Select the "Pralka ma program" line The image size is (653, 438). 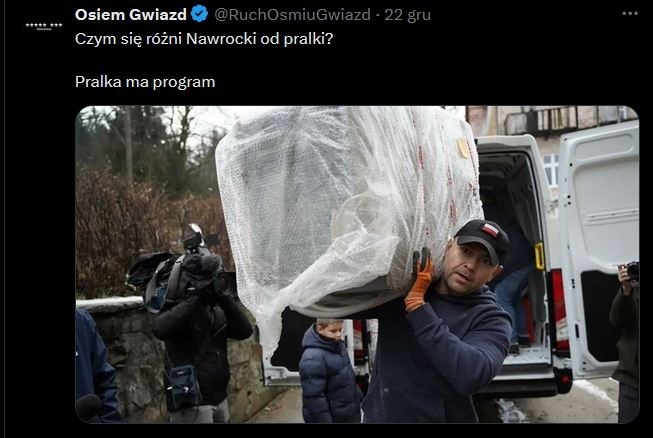[x=145, y=82]
